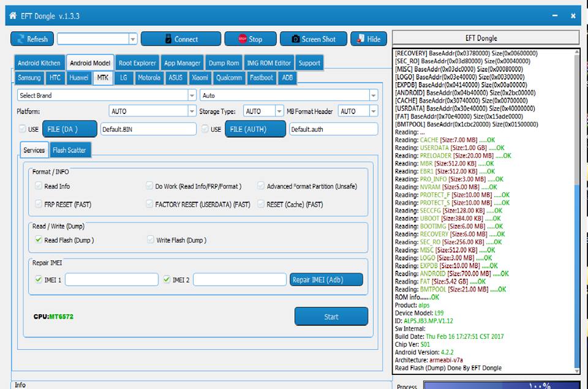This screenshot has width=588, height=389.
Task: Switch to Root Explorer tab
Action: [137, 63]
